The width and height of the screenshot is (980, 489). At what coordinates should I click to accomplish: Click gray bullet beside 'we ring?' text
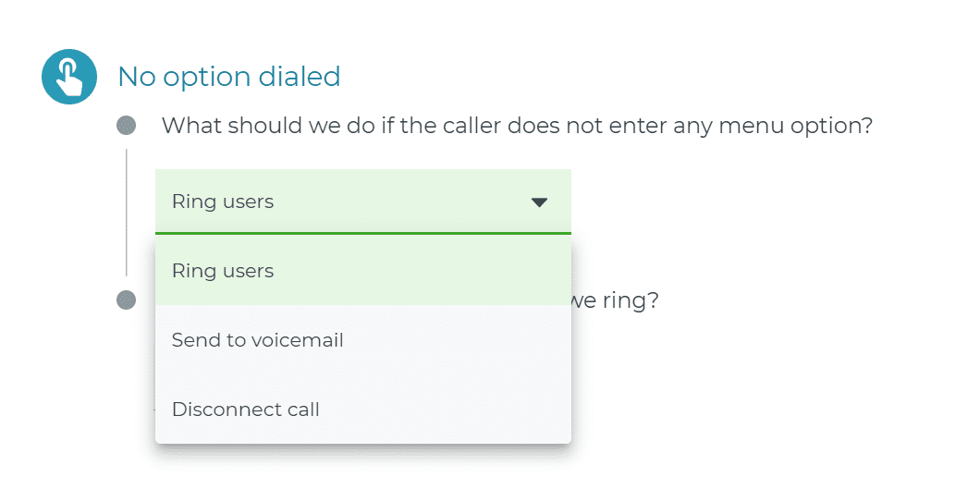point(127,300)
